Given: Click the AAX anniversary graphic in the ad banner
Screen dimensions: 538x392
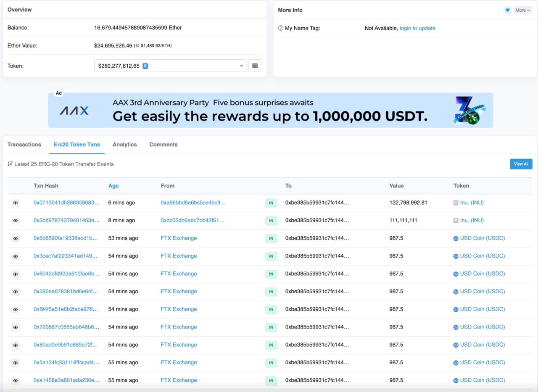Looking at the screenshot, I should pyautogui.click(x=469, y=111).
